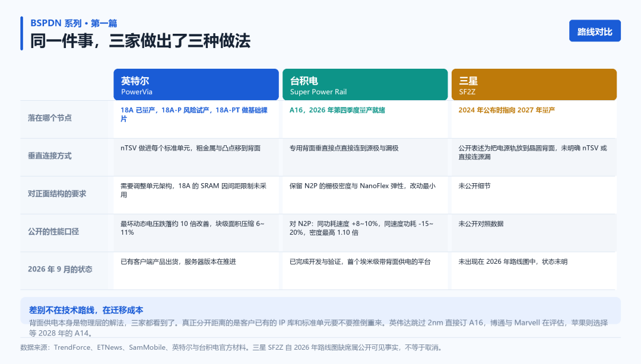
Task: Click the row label 公开的性能口径
Action: coord(53,232)
